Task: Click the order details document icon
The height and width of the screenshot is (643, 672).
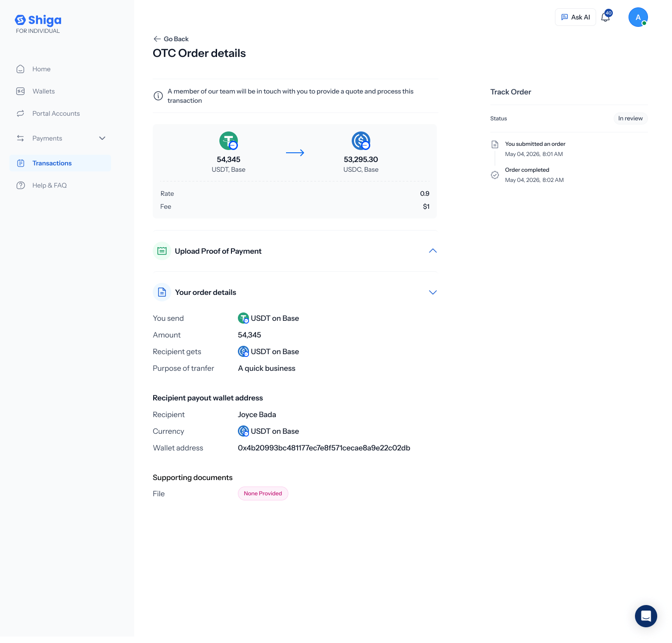Action: (162, 292)
